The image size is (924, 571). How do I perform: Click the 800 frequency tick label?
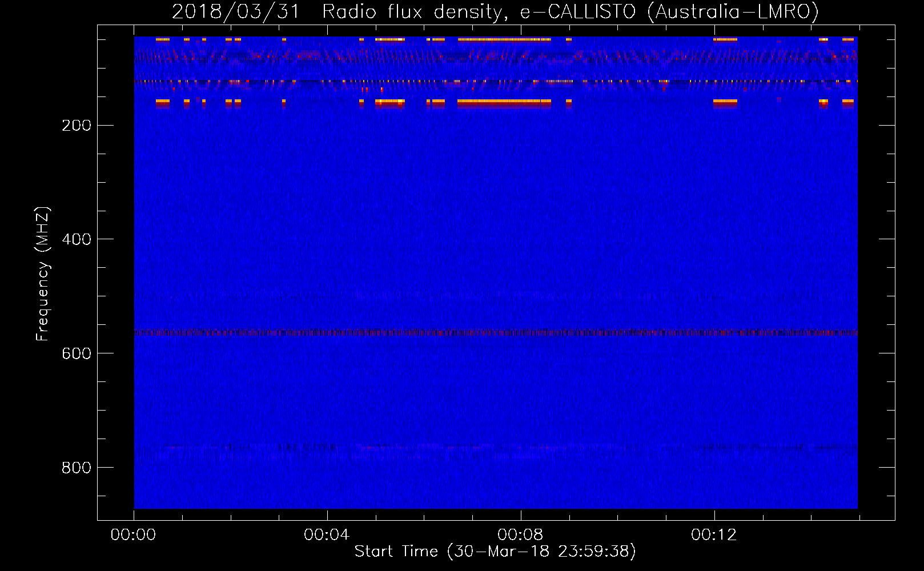(x=77, y=468)
